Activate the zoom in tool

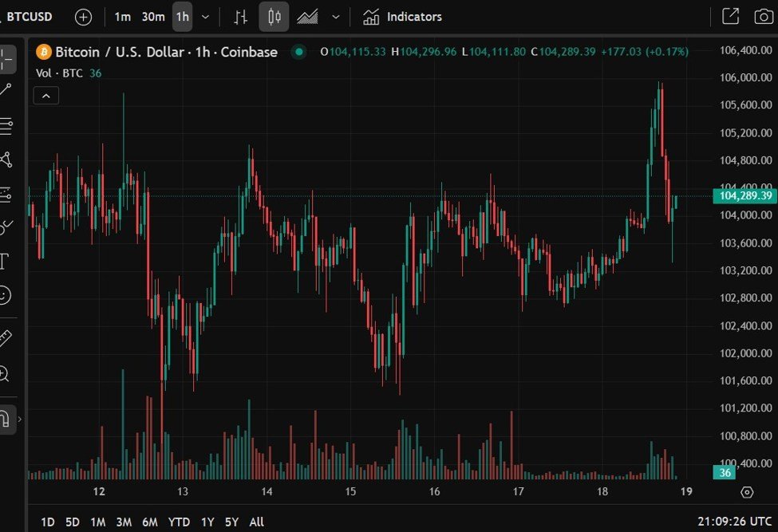[x=5, y=373]
